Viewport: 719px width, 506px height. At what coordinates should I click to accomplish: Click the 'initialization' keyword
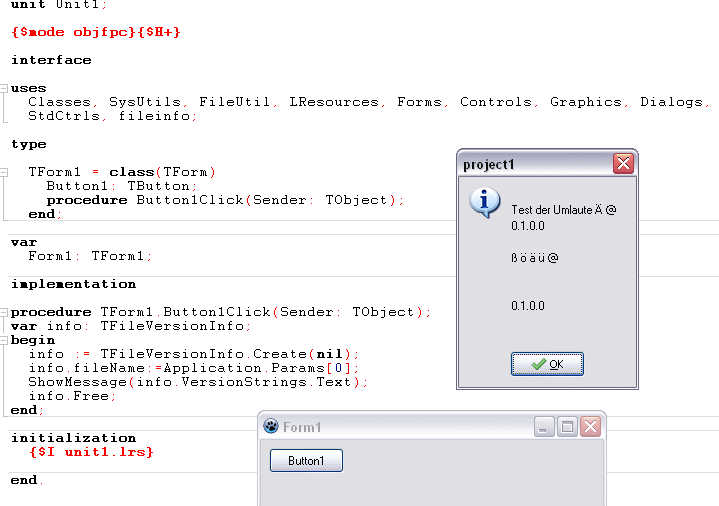click(73, 438)
